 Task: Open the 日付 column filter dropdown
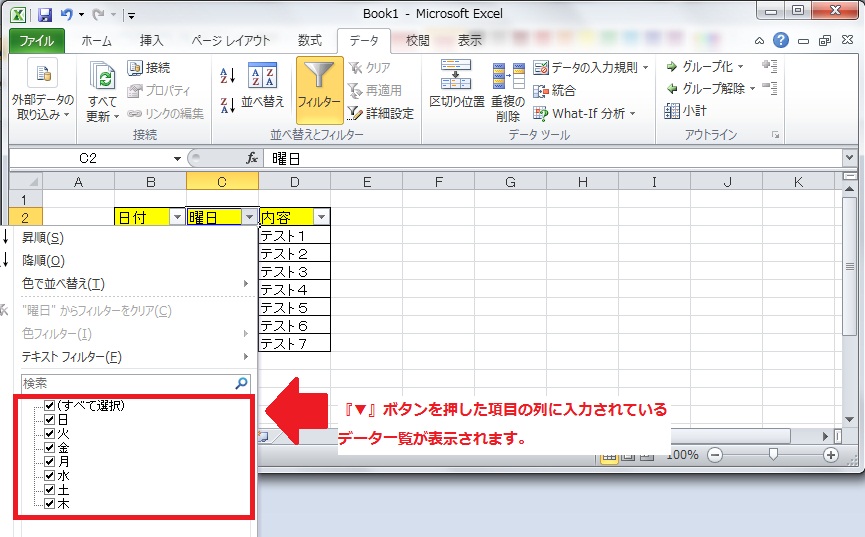[x=177, y=217]
